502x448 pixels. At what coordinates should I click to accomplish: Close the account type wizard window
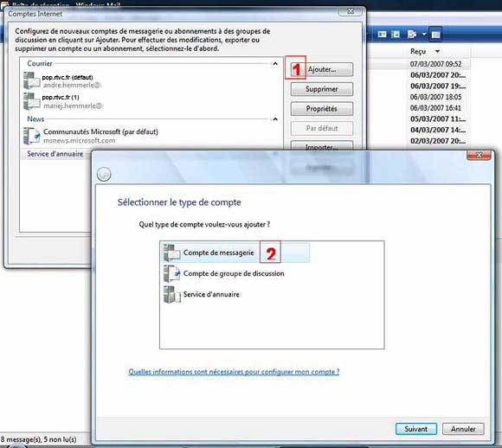click(x=479, y=155)
